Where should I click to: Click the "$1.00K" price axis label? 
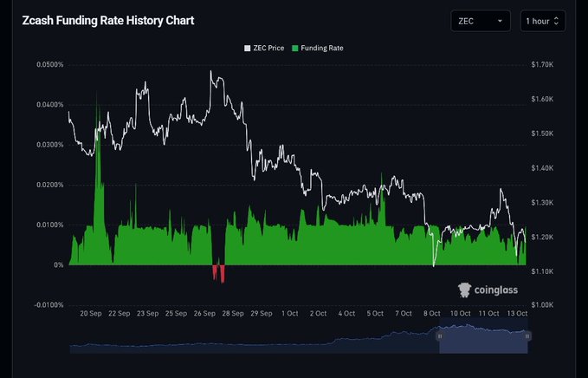point(542,305)
